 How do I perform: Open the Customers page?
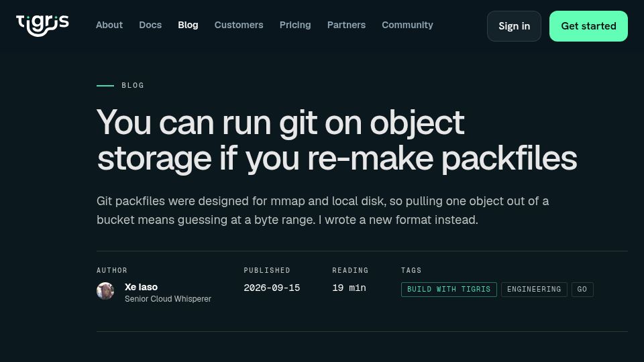point(239,25)
